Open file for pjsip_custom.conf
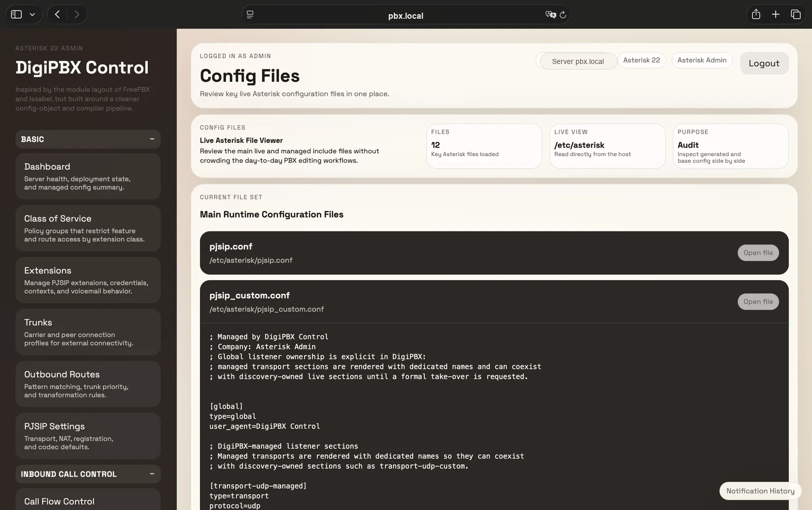The height and width of the screenshot is (510, 812). pos(758,301)
